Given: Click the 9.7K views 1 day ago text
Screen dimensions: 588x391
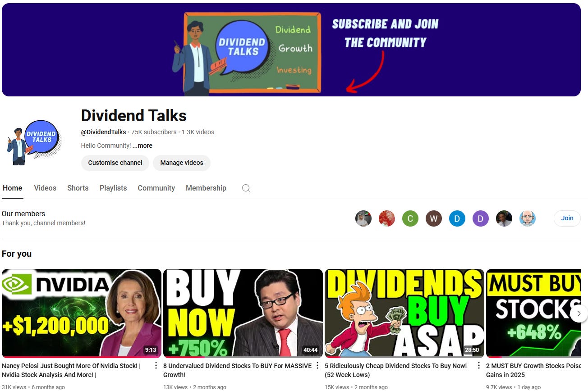Looking at the screenshot, I should click(x=513, y=387).
